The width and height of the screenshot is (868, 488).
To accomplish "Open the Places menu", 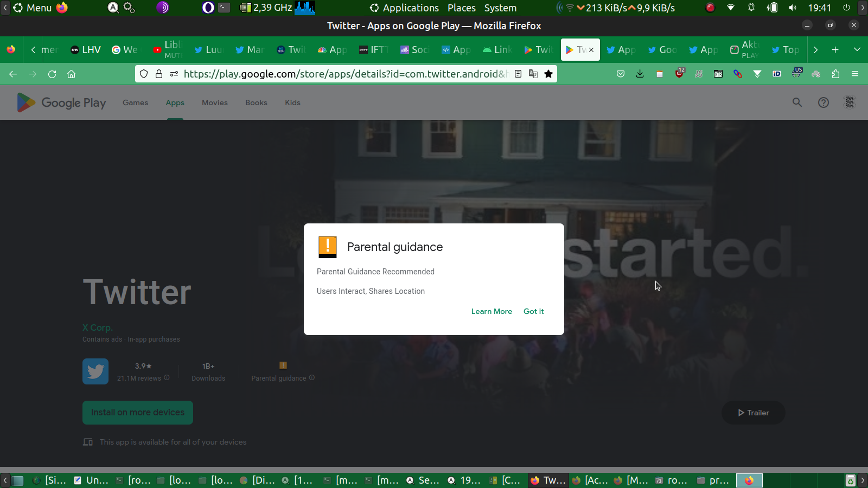I will pos(462,8).
